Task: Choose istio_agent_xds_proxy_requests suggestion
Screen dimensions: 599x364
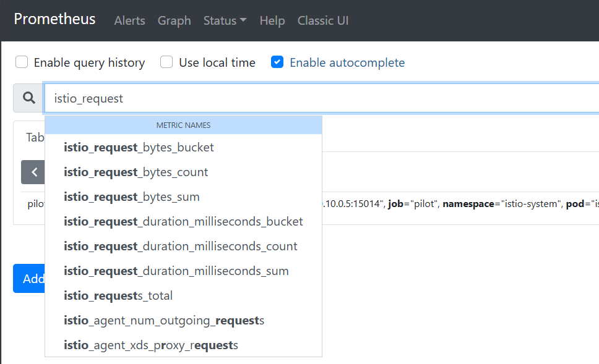Action: tap(183, 345)
